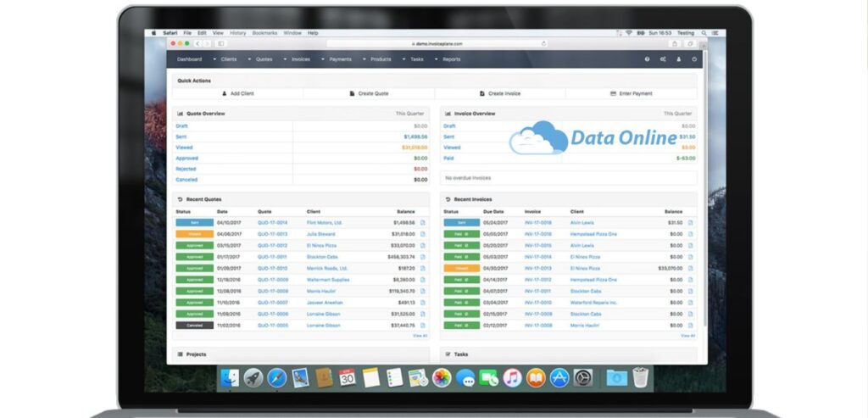
Task: Click the Safari address bar
Action: (x=437, y=44)
